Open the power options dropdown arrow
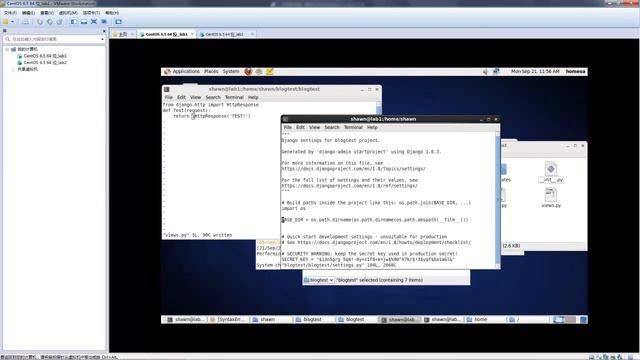Viewport: 640px width, 360px height. [12, 22]
